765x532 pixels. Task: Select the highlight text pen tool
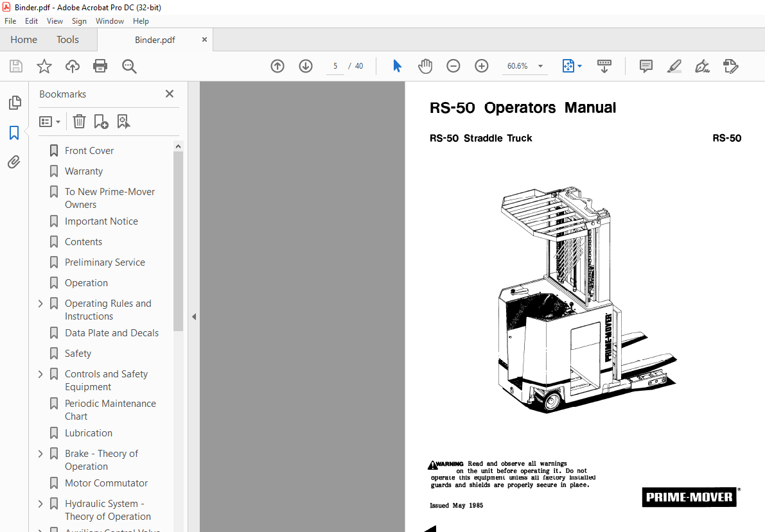(x=674, y=66)
